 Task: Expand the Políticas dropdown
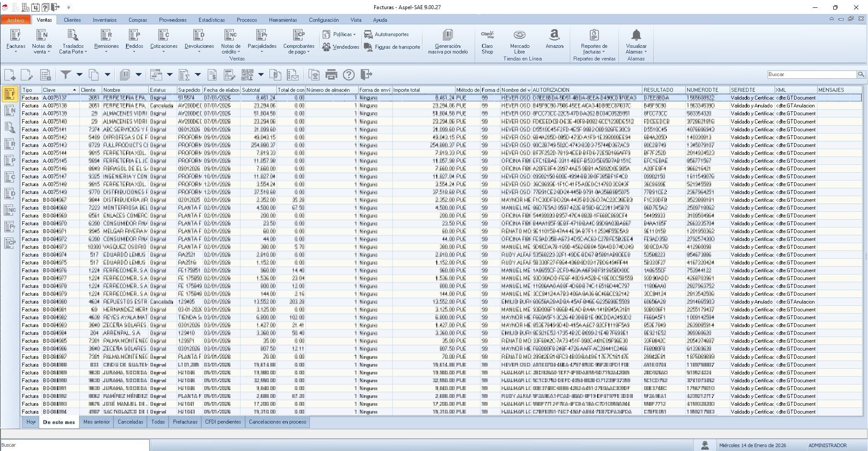[344, 34]
